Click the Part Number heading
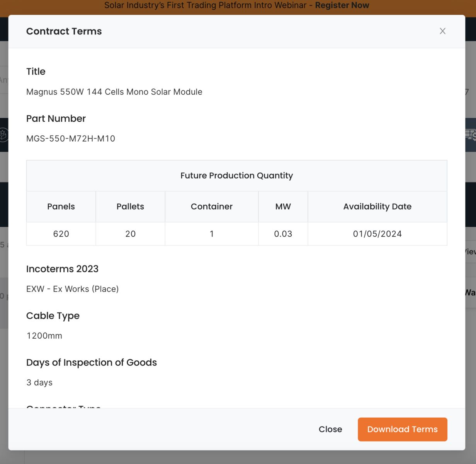Image resolution: width=476 pixels, height=464 pixels. pyautogui.click(x=56, y=119)
